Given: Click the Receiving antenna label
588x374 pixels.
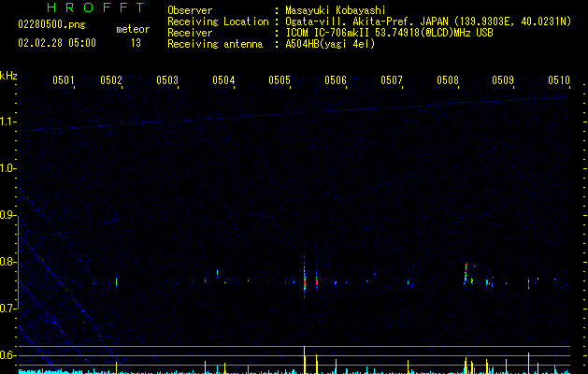Looking at the screenshot, I should [x=215, y=44].
